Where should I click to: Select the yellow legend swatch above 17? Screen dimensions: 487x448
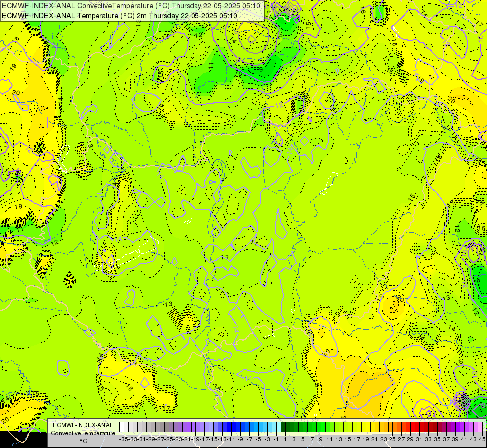point(355,427)
